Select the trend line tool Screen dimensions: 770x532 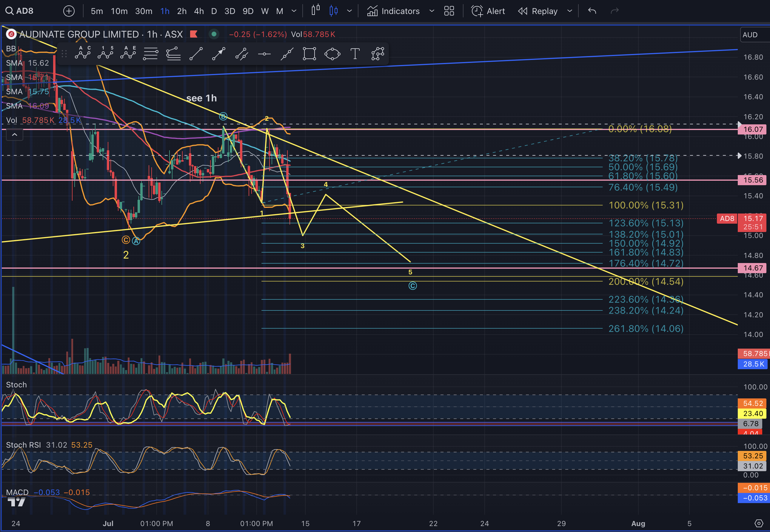(x=196, y=54)
